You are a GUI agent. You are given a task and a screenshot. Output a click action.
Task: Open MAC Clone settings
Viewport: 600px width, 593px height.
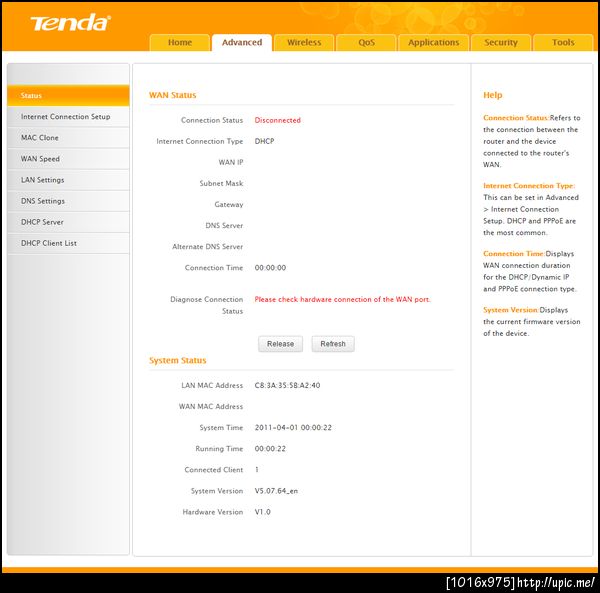[68, 138]
